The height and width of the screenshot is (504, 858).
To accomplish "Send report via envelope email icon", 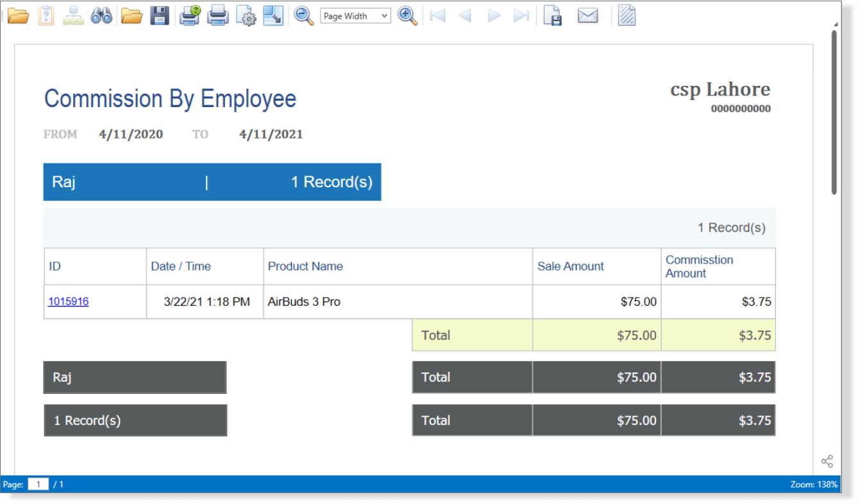I will 587,15.
